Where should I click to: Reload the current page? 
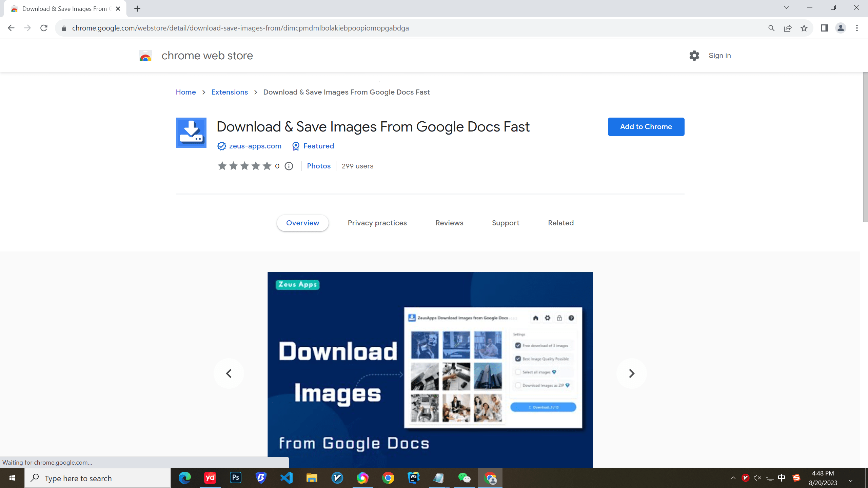coord(44,28)
